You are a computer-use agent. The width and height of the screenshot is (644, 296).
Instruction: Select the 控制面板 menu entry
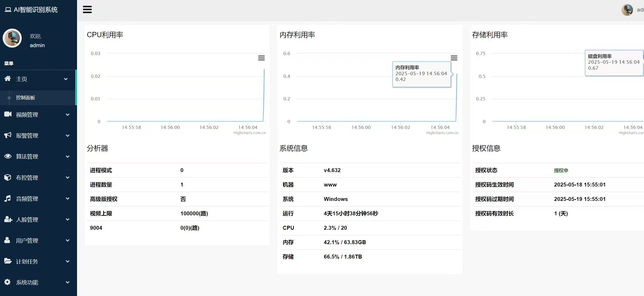(x=25, y=98)
